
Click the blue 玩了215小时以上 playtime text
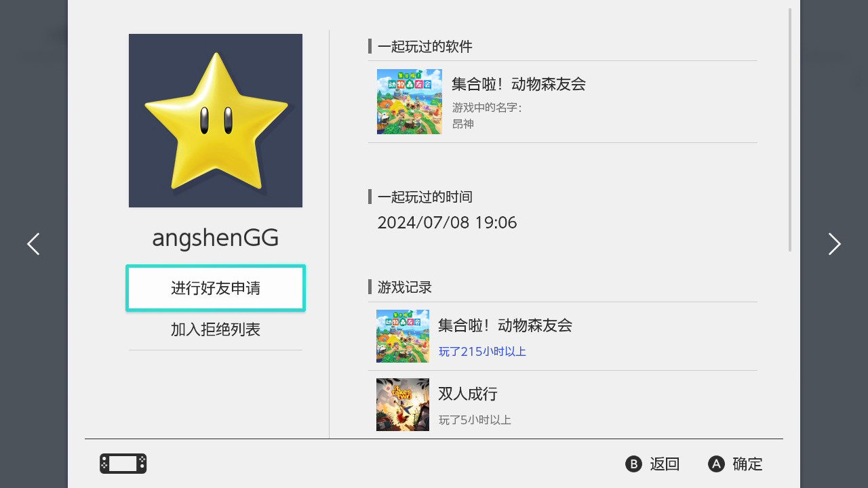pyautogui.click(x=482, y=352)
